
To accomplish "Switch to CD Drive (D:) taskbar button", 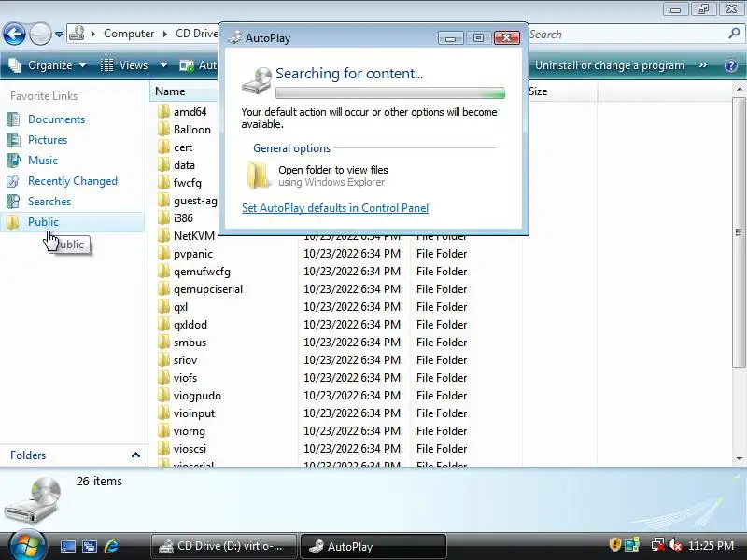I will click(x=224, y=546).
